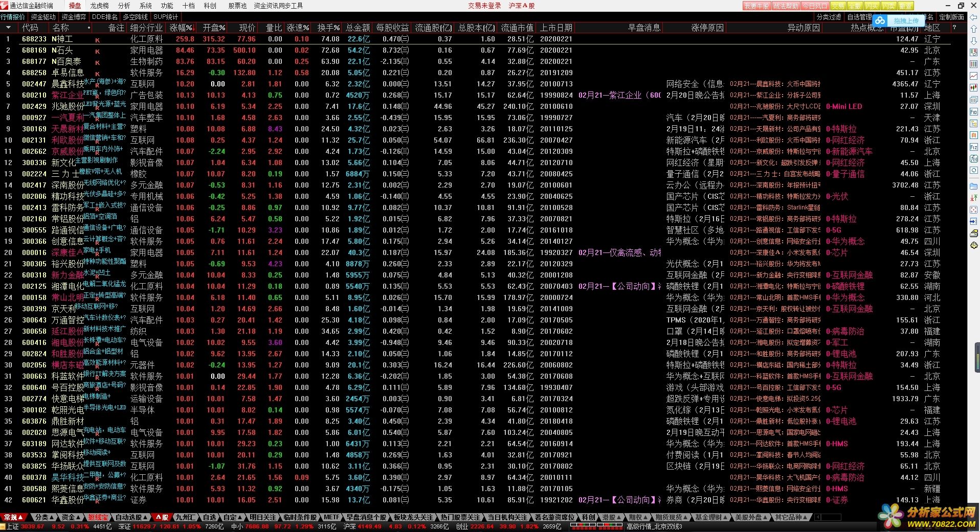Click the blue arrow import list icon
This screenshot has height=532, width=980.
pos(974,222)
